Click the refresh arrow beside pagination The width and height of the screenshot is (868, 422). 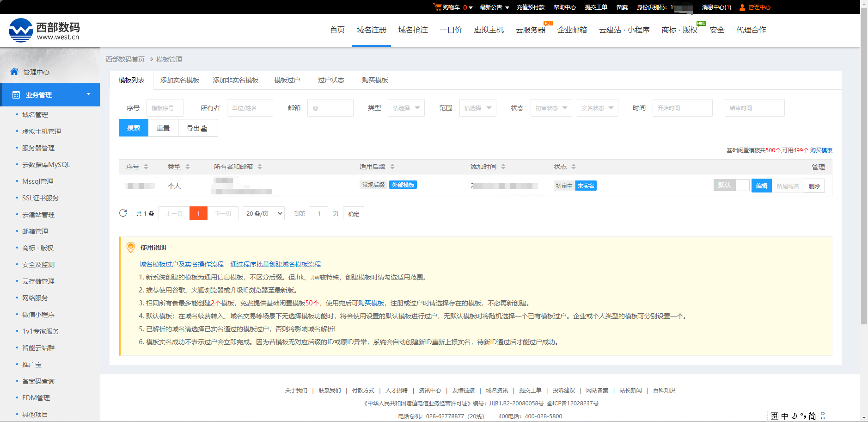123,213
